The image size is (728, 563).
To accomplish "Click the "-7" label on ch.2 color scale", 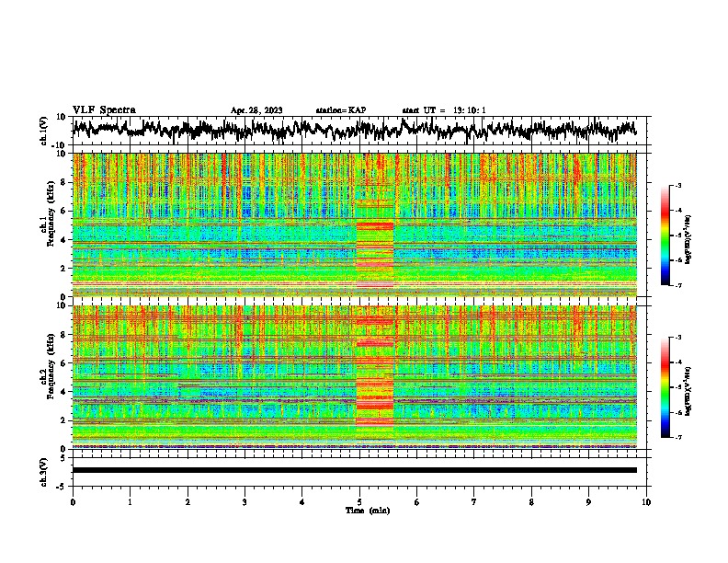I will tap(678, 437).
